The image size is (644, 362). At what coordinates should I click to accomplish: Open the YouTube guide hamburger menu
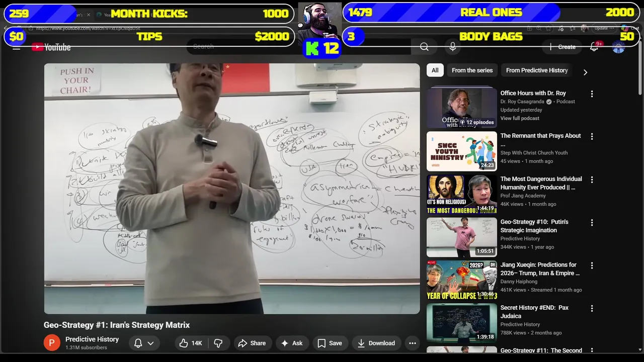click(x=17, y=47)
